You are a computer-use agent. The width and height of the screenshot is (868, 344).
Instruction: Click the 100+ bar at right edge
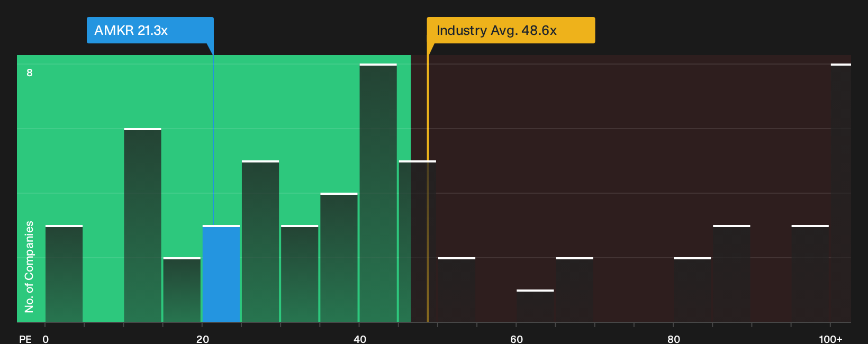click(841, 193)
